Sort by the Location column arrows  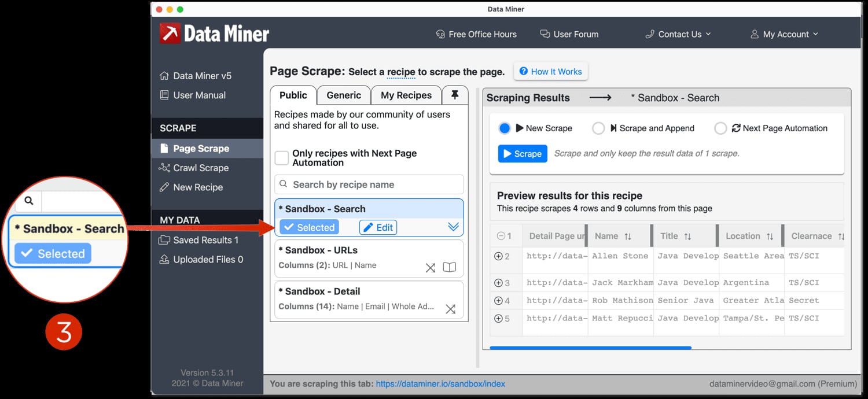pyautogui.click(x=770, y=237)
